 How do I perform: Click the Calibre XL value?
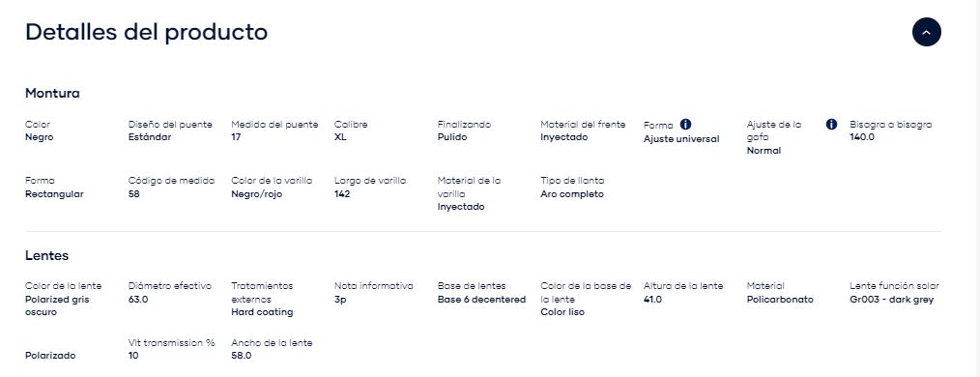coord(340,137)
